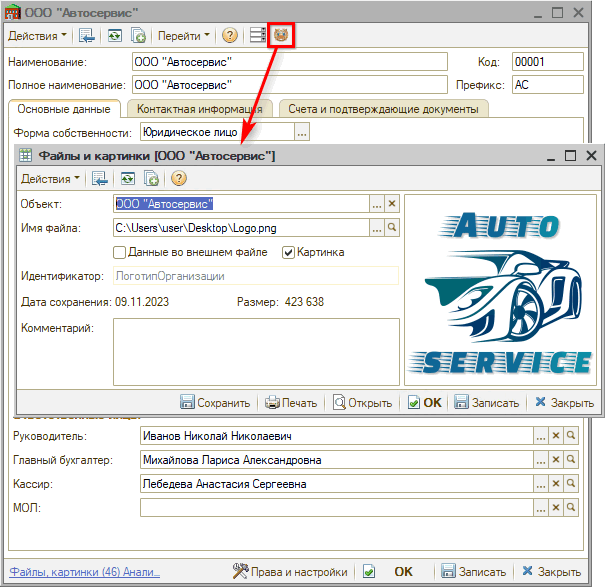The image size is (605, 587).
Task: Open the Файлы, картинки (46) link
Action: coord(84,571)
